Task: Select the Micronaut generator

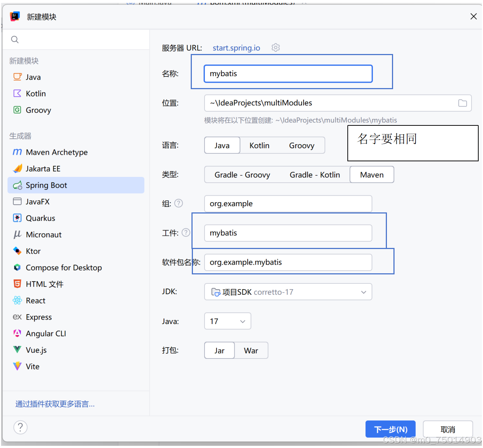Action: (44, 234)
